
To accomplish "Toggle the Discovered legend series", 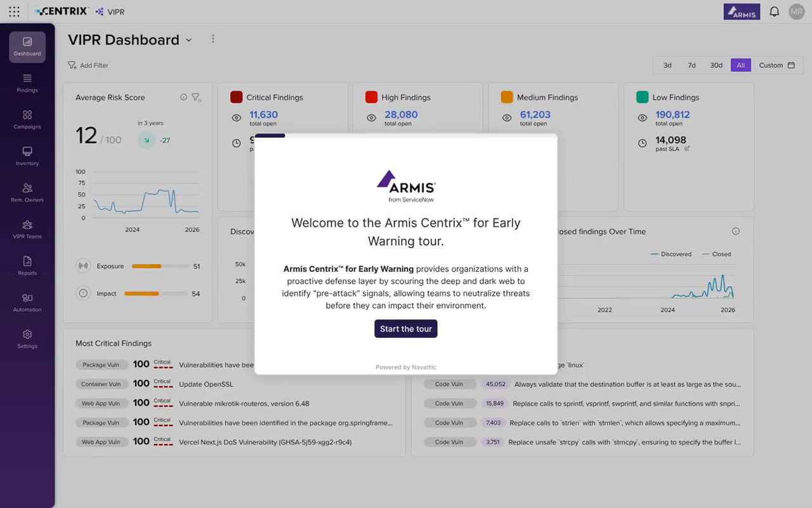I will 671,254.
